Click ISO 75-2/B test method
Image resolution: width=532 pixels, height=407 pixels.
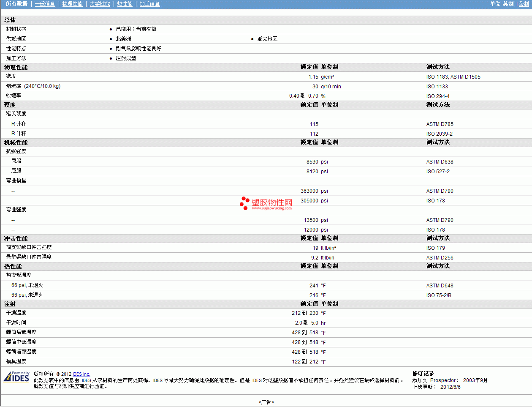point(439,295)
